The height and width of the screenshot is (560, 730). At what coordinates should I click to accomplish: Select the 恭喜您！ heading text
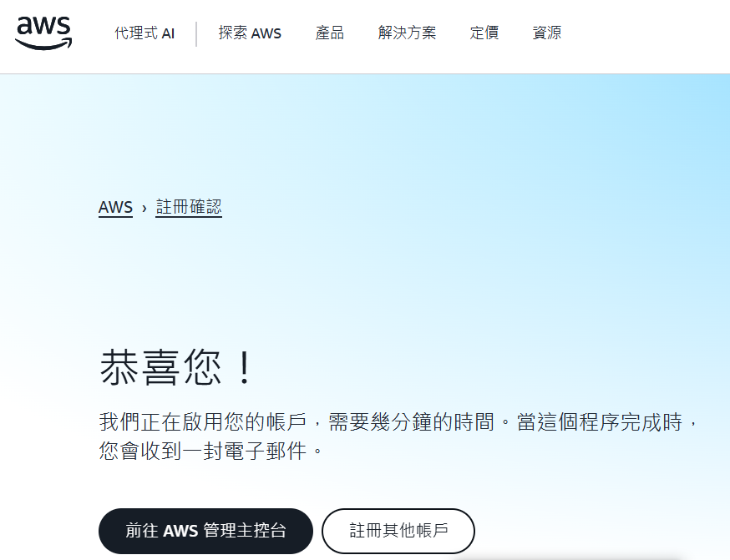(177, 367)
